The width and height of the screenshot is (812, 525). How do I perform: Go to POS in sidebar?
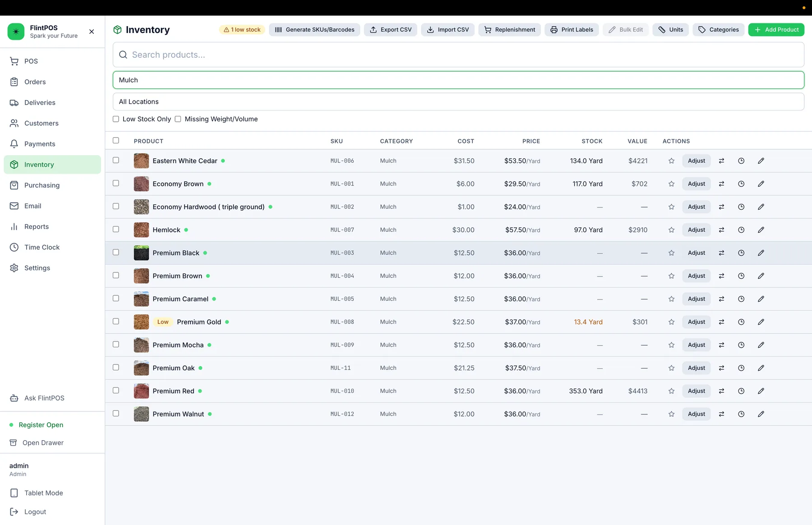click(x=52, y=61)
